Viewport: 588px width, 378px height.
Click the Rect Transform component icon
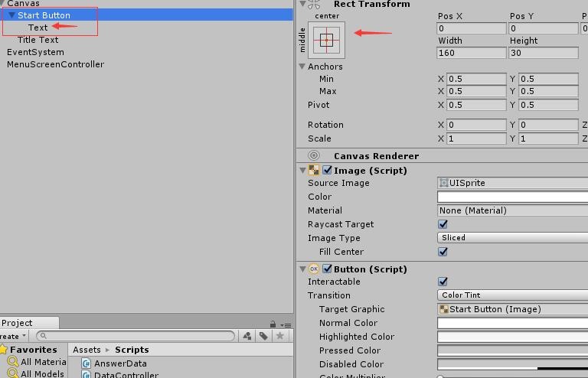(314, 4)
